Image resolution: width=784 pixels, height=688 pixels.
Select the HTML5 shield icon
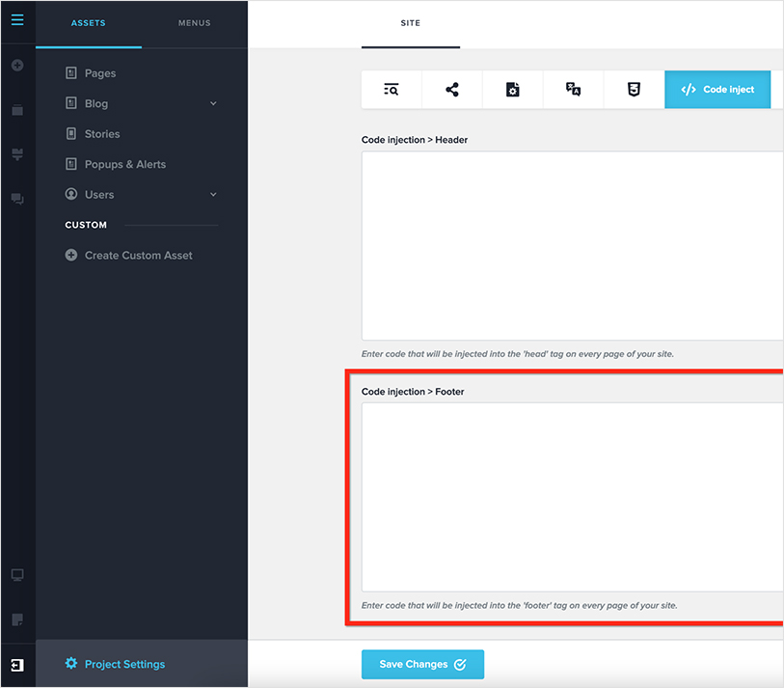click(x=634, y=89)
